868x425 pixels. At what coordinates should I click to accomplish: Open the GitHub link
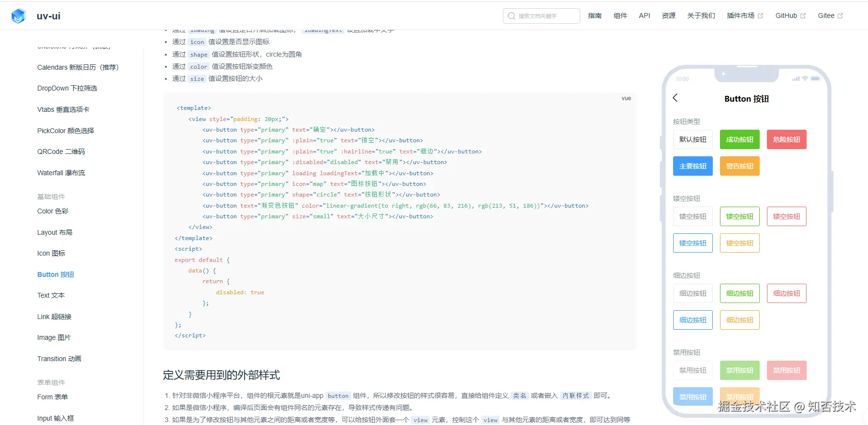click(x=791, y=15)
